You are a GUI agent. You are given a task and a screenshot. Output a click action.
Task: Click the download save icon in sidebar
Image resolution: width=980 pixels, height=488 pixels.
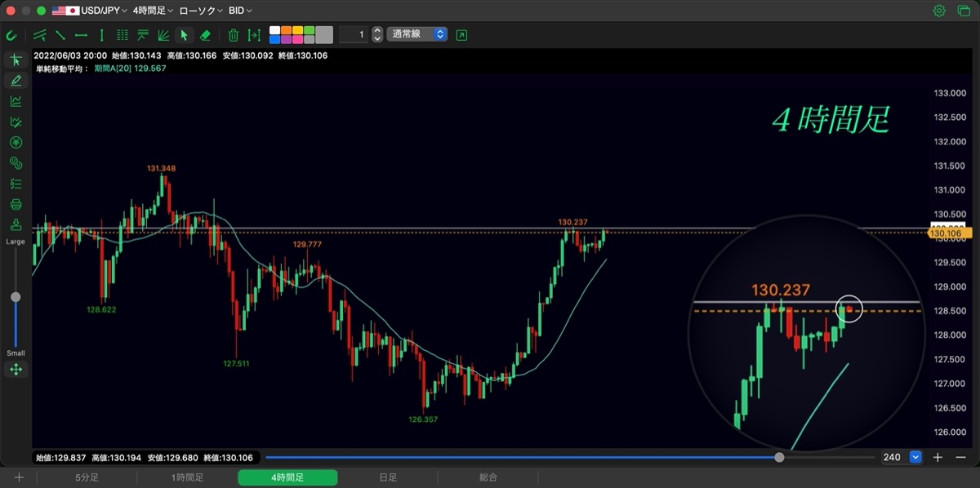point(16,224)
